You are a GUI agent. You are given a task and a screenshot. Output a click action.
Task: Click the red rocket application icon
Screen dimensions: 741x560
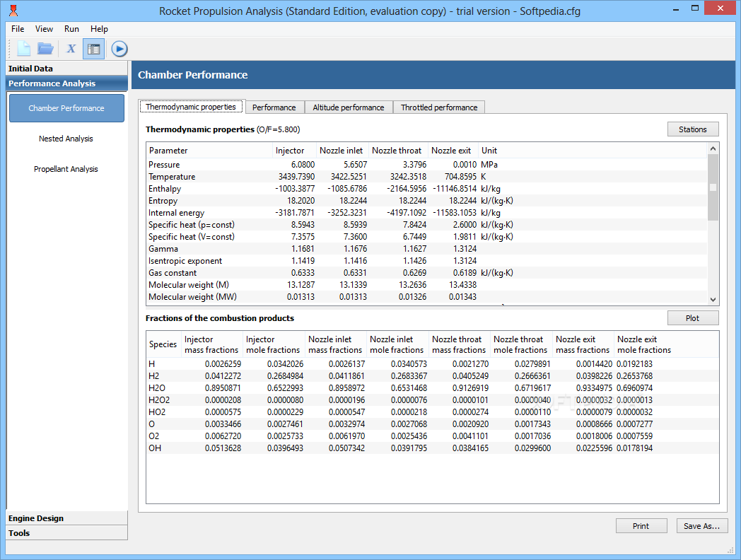click(x=13, y=11)
